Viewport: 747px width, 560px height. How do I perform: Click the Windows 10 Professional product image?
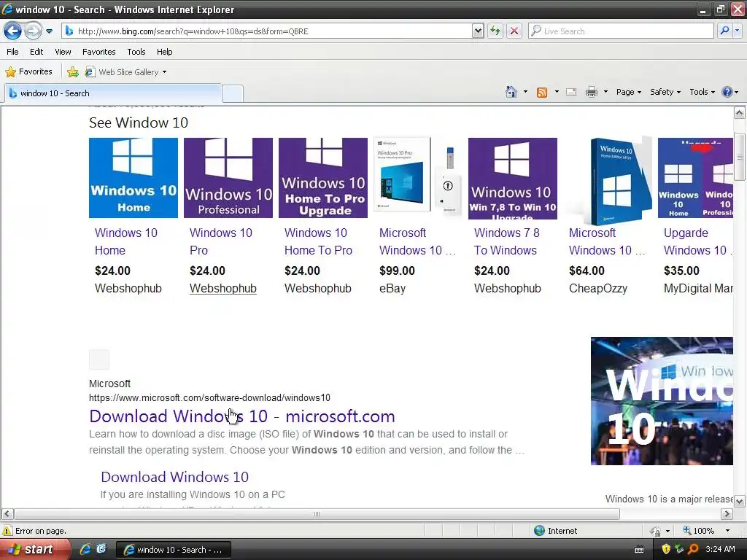pos(228,178)
